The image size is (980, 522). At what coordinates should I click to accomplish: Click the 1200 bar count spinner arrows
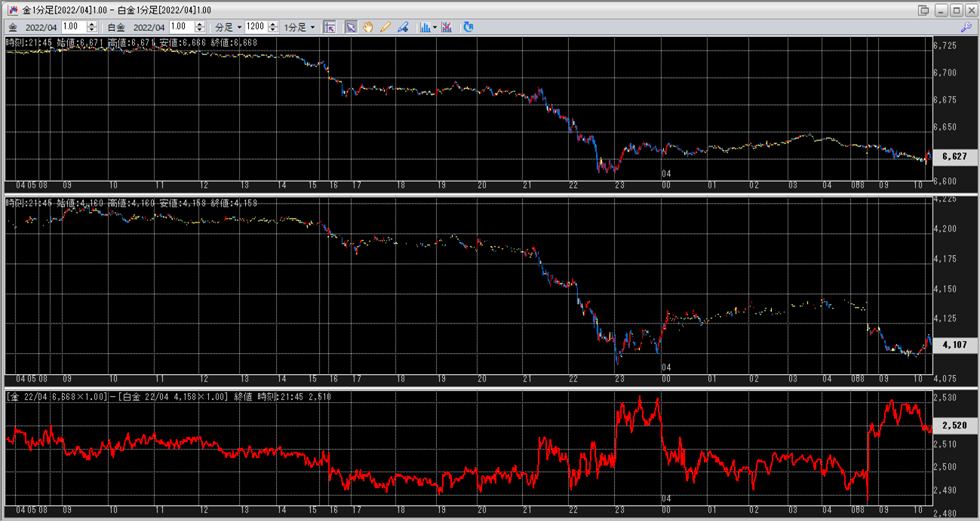click(x=273, y=27)
